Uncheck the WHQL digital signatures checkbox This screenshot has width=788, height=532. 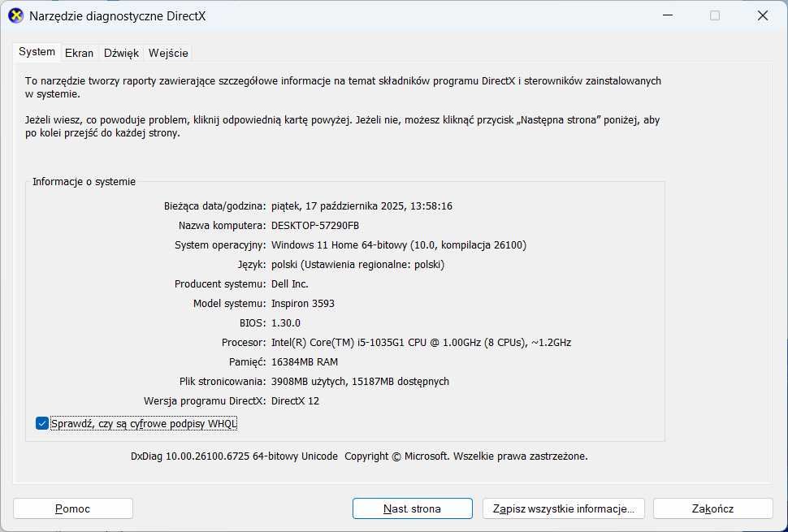click(x=42, y=423)
